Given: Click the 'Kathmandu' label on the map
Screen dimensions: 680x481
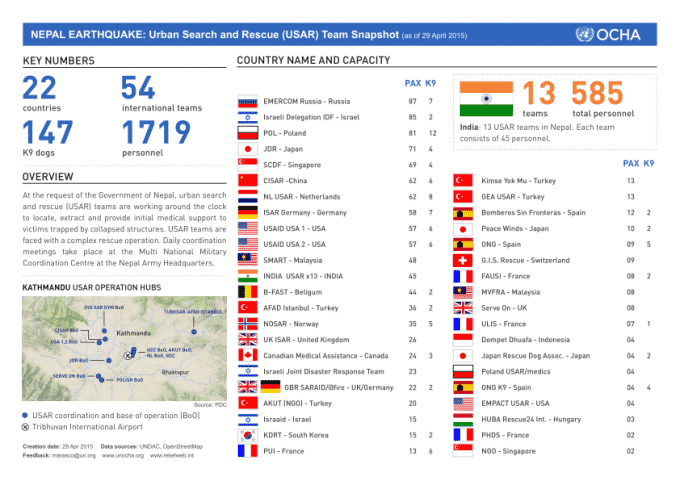Looking at the screenshot, I should click(134, 333).
